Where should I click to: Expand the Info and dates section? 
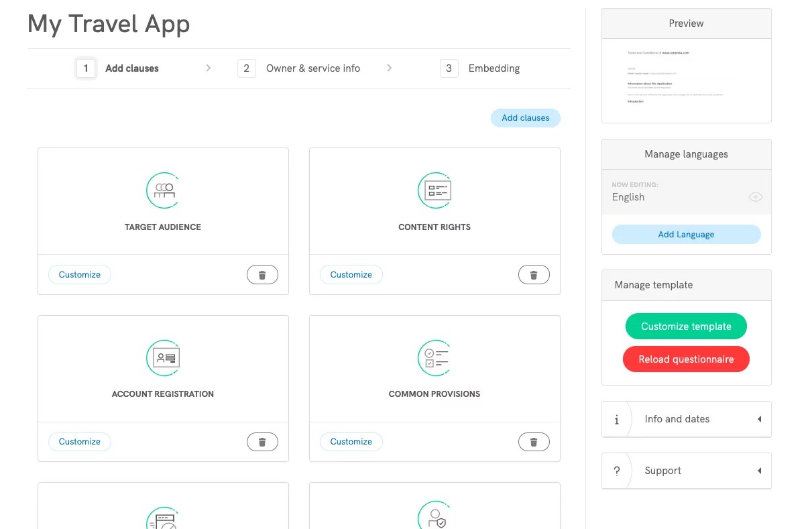click(x=759, y=419)
